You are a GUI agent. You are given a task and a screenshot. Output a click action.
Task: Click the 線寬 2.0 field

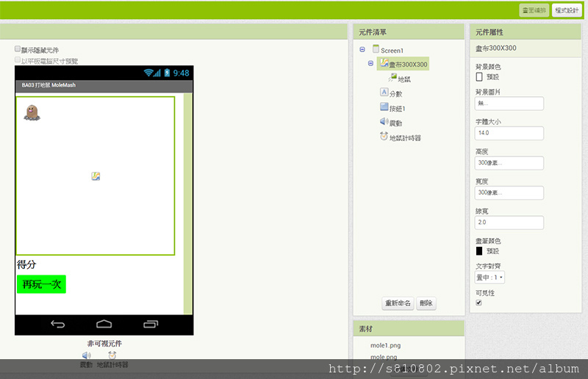click(509, 223)
